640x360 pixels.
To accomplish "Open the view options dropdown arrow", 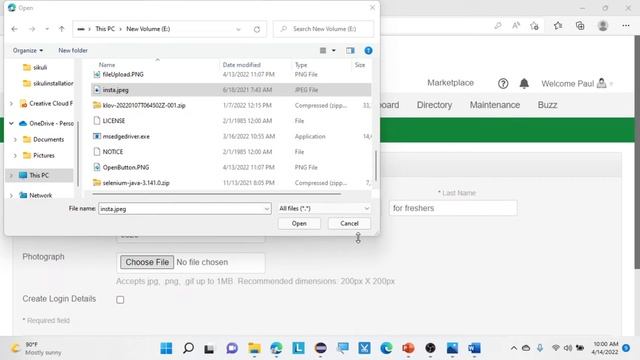I will point(333,50).
